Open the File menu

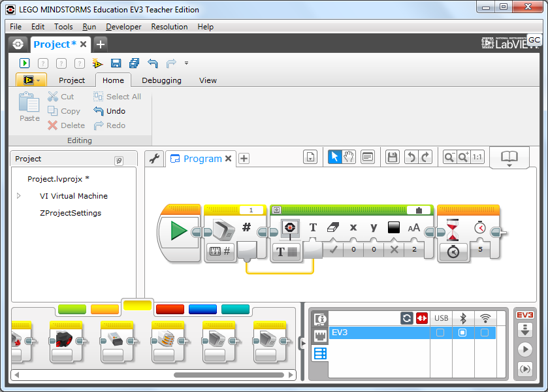(16, 27)
